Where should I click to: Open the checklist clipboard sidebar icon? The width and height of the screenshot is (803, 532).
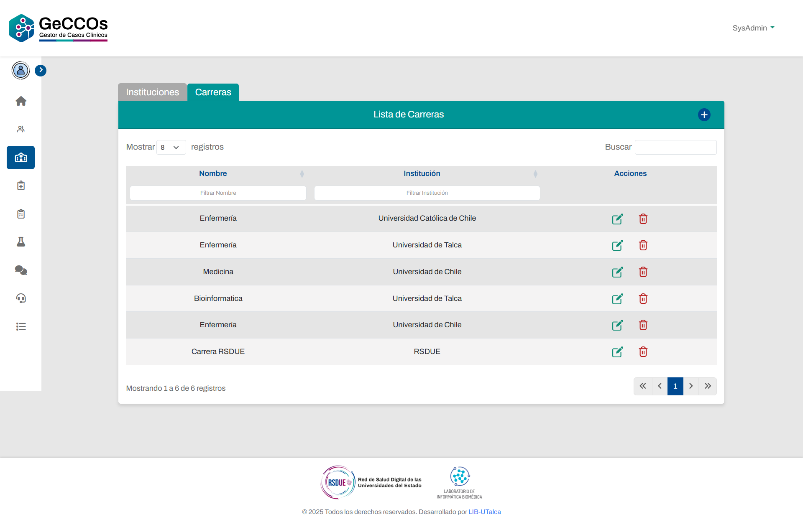pos(21,214)
